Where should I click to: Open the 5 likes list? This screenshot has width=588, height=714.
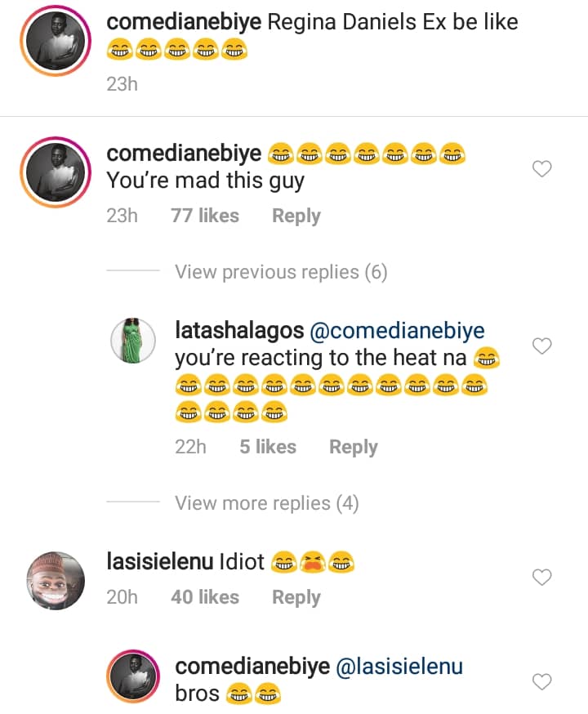pos(267,447)
